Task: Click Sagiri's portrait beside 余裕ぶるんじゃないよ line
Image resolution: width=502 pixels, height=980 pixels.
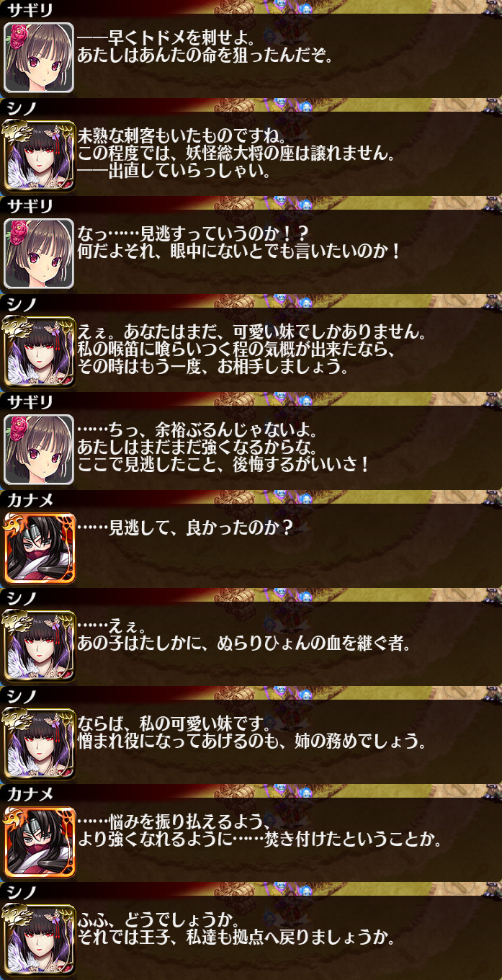Action: [x=39, y=450]
